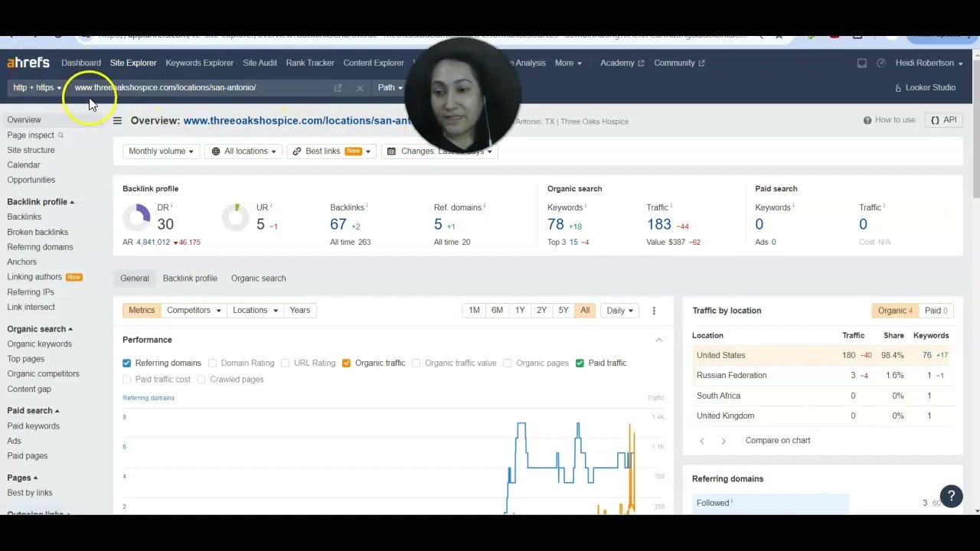980x551 pixels.
Task: Click Compare on chart
Action: coord(778,441)
